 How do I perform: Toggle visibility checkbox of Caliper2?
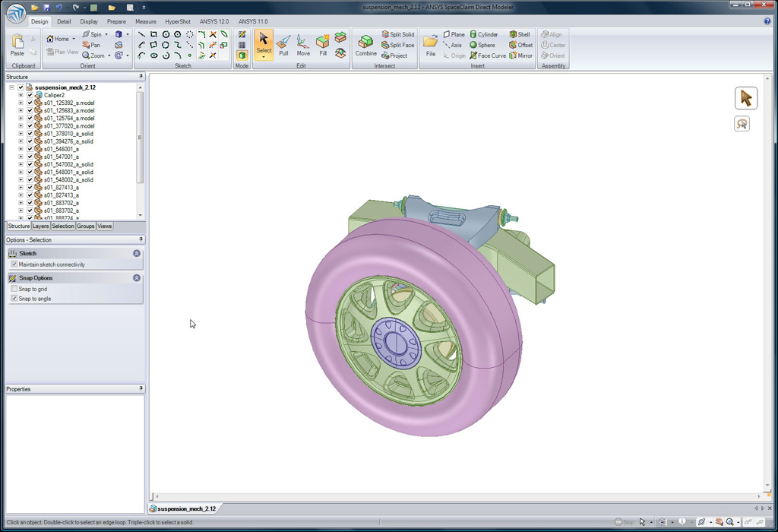point(30,95)
